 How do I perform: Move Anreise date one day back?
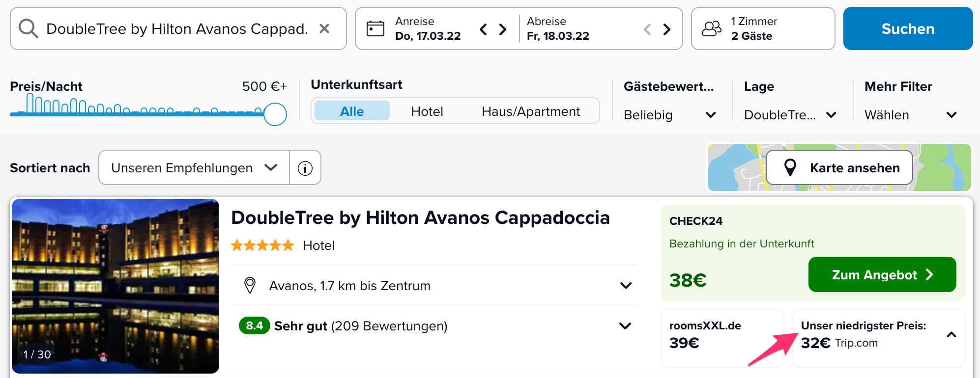pos(484,29)
